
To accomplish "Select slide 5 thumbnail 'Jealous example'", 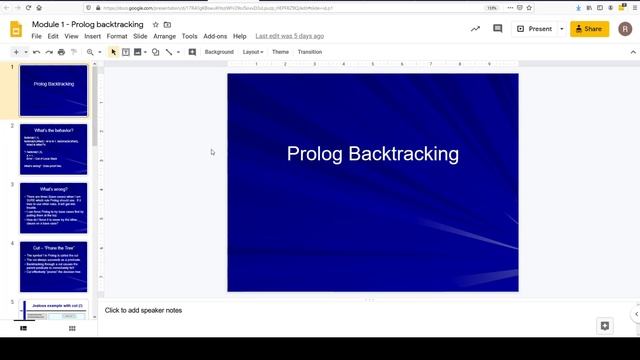I will pos(53,310).
